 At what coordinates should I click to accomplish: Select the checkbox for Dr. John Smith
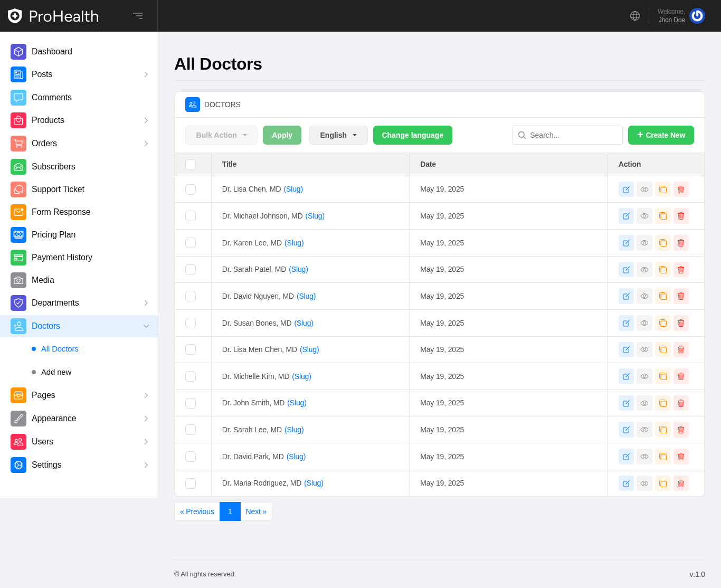[x=191, y=403]
